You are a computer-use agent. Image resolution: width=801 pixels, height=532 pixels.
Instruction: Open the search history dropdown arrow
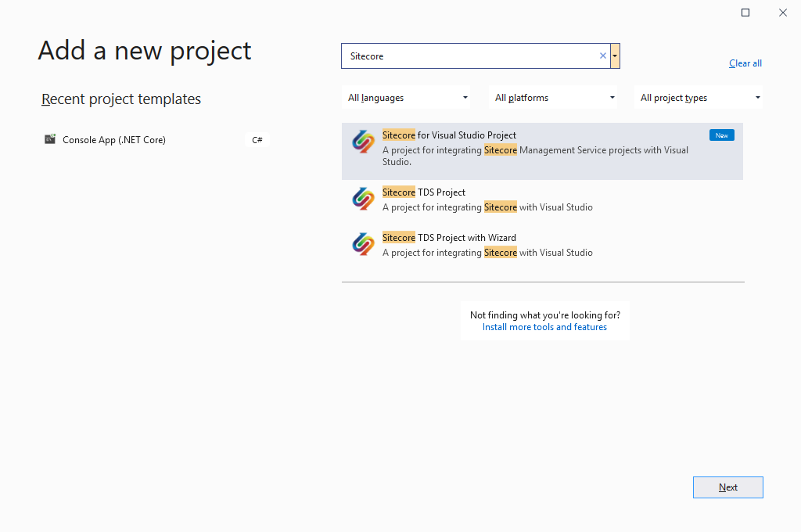click(615, 56)
